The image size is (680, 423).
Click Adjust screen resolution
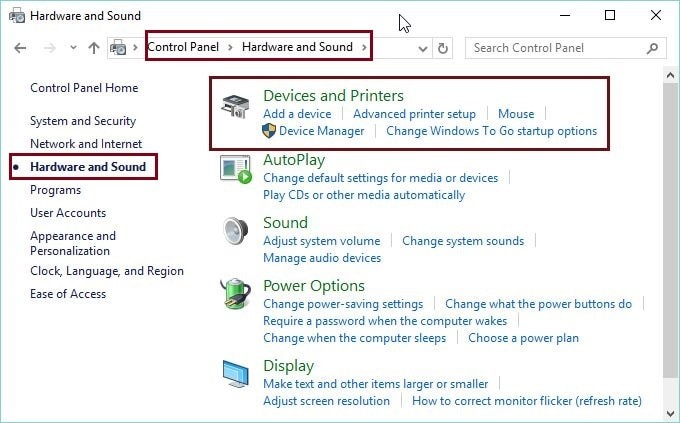[x=326, y=401]
